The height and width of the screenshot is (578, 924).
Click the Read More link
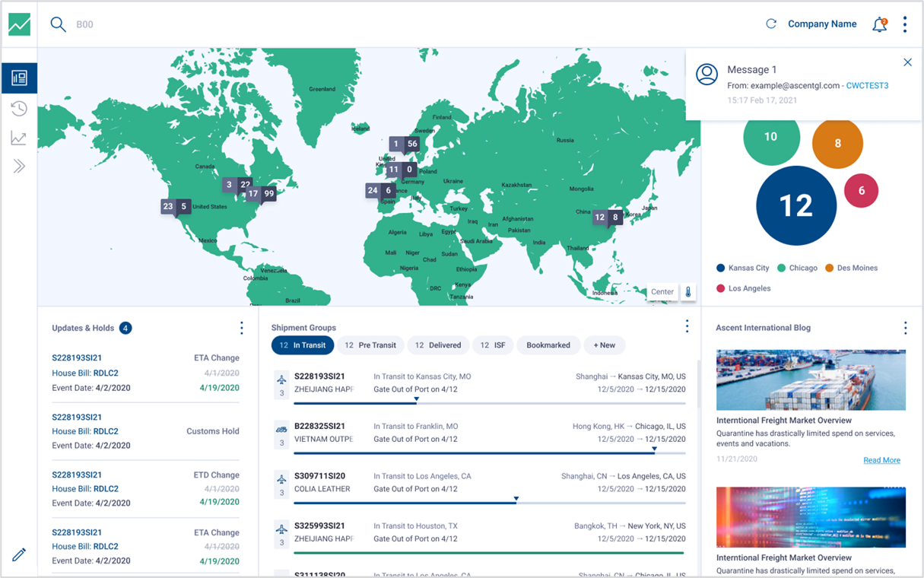coord(881,460)
